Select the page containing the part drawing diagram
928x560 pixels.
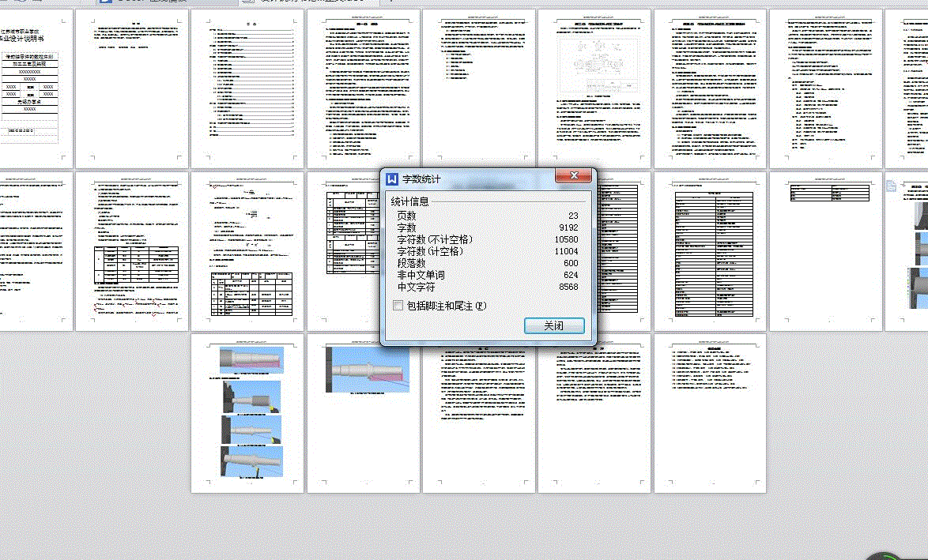[594, 88]
